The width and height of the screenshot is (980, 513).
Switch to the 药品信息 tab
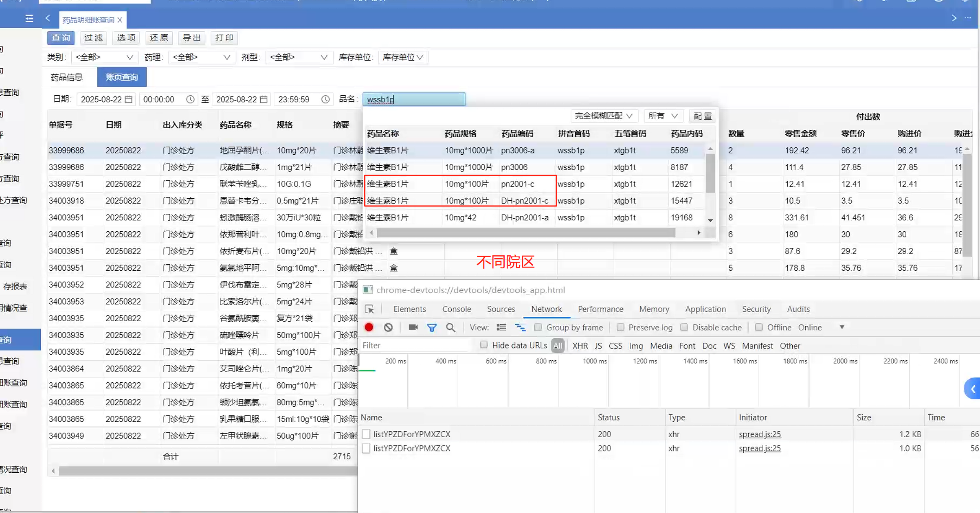pyautogui.click(x=67, y=77)
